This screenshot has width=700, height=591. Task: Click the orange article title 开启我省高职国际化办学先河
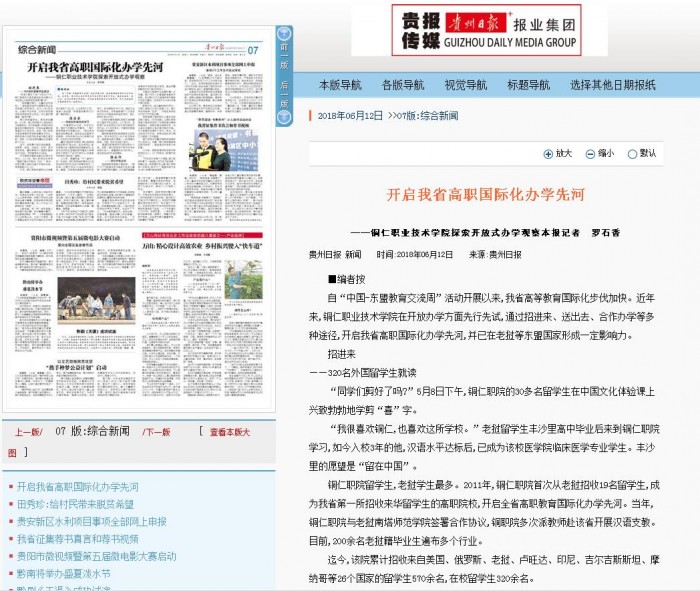486,195
